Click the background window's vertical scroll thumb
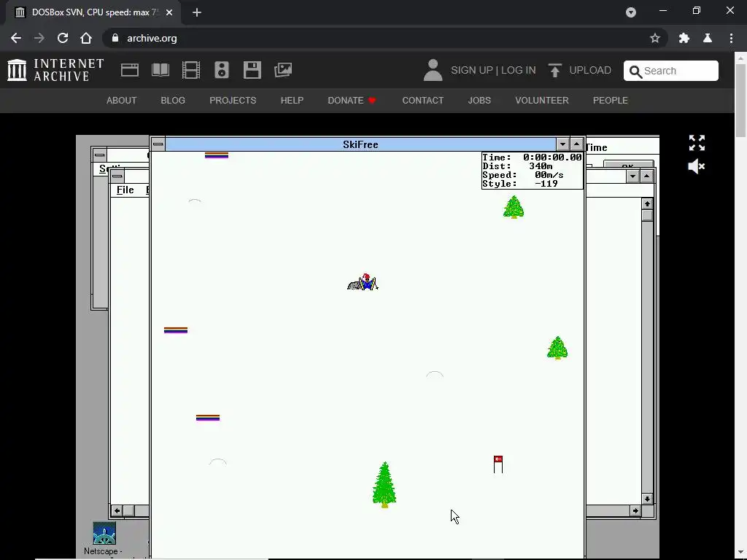This screenshot has height=560, width=747. pos(647,215)
